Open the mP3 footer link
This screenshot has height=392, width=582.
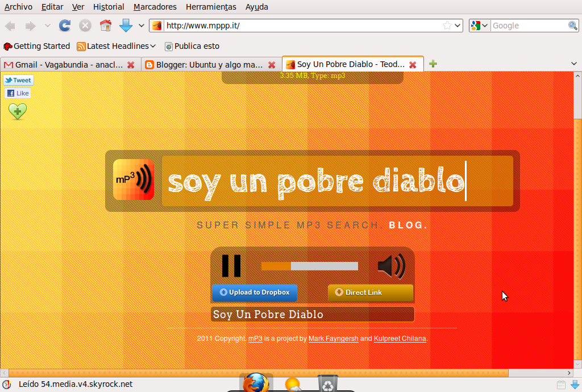[x=255, y=339]
